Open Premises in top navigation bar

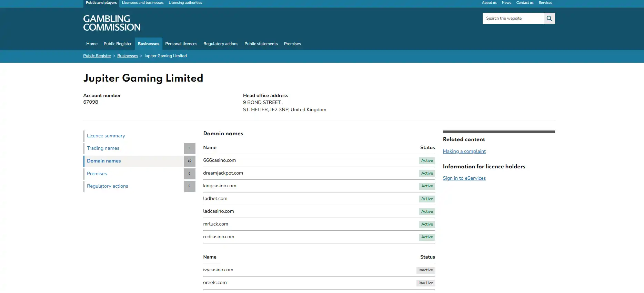click(292, 44)
